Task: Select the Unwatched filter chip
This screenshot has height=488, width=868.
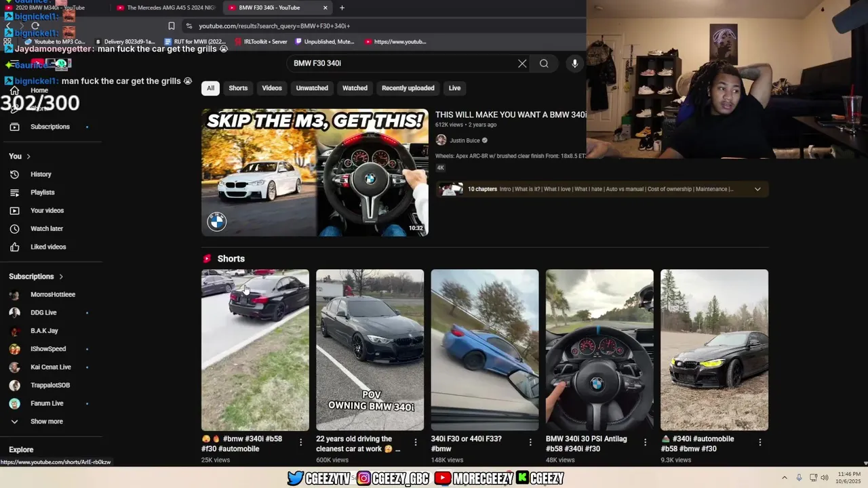Action: [x=312, y=88]
